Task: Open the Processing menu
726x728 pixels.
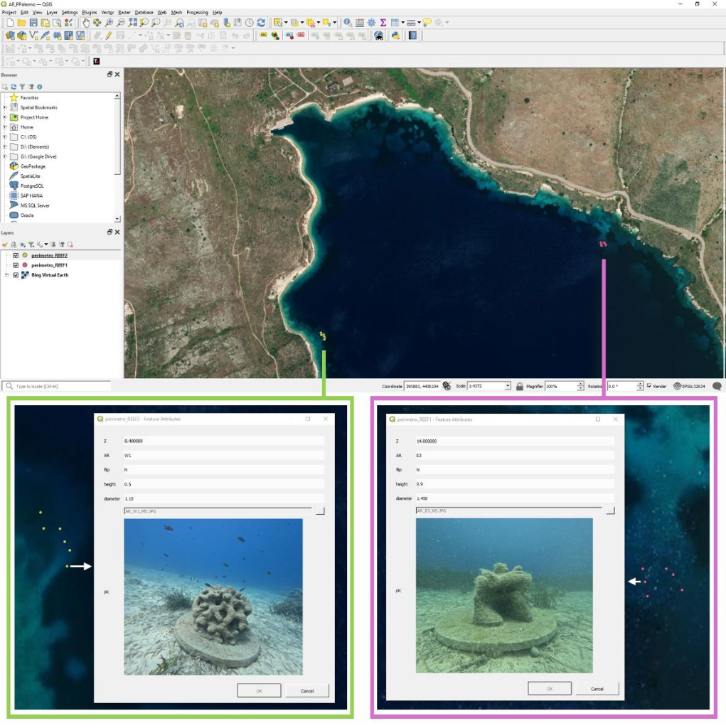Action: (x=197, y=12)
